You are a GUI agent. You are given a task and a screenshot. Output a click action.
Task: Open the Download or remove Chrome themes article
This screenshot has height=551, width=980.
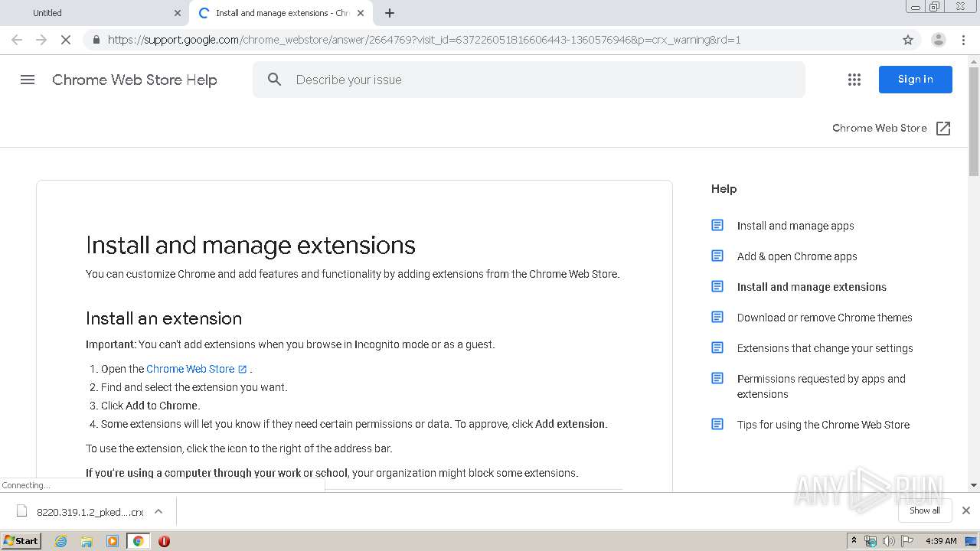tap(825, 318)
